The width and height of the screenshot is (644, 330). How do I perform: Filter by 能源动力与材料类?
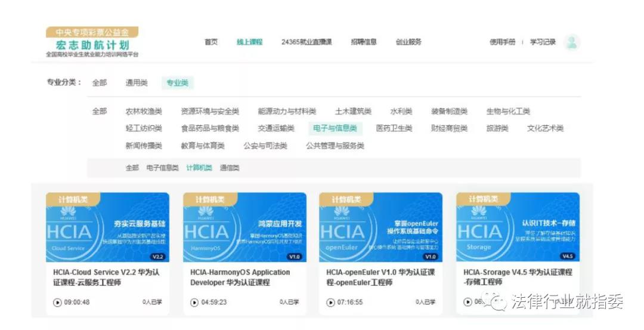tap(287, 112)
